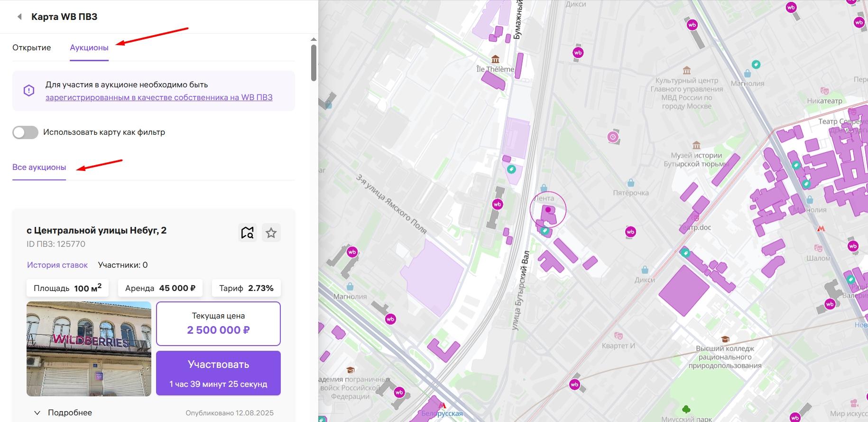
Task: Click the Белорусская metro M icon
Action: pyautogui.click(x=443, y=405)
